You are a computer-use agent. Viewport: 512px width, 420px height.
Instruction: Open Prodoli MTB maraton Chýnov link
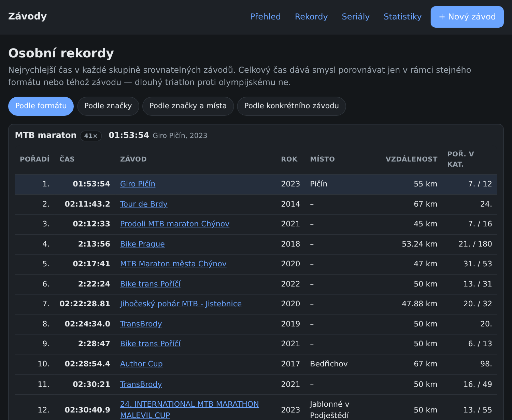(x=175, y=224)
